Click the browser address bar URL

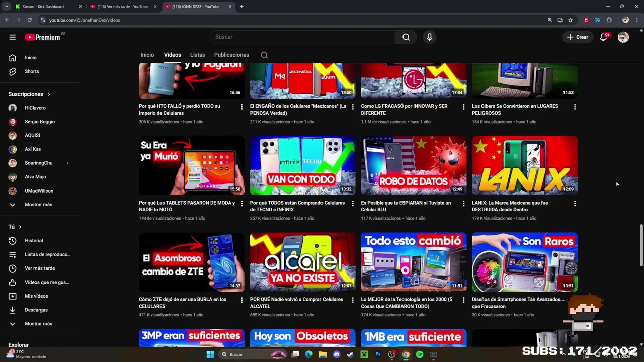[x=85, y=20]
